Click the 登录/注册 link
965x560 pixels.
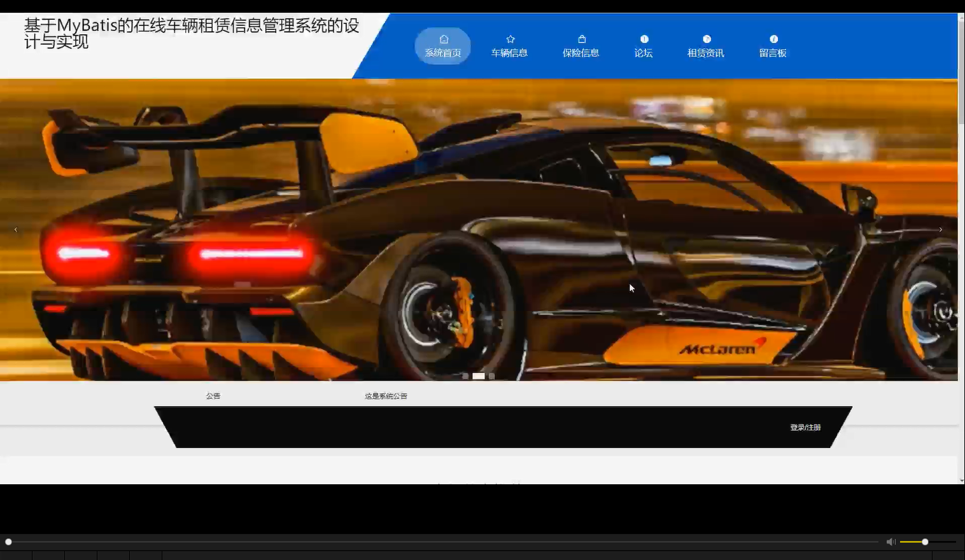click(805, 428)
